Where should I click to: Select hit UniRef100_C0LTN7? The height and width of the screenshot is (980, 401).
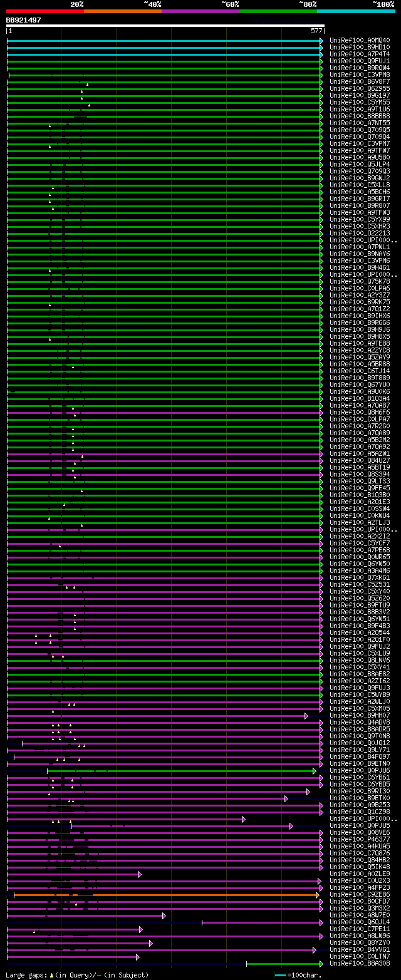point(360,957)
